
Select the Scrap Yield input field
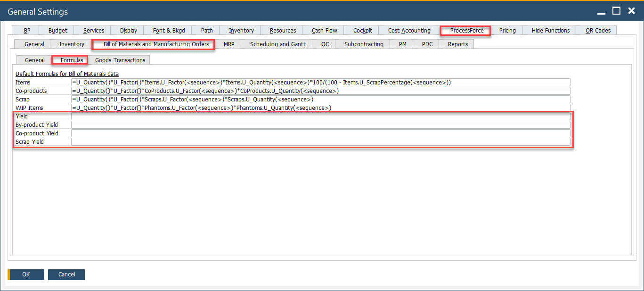pyautogui.click(x=320, y=142)
